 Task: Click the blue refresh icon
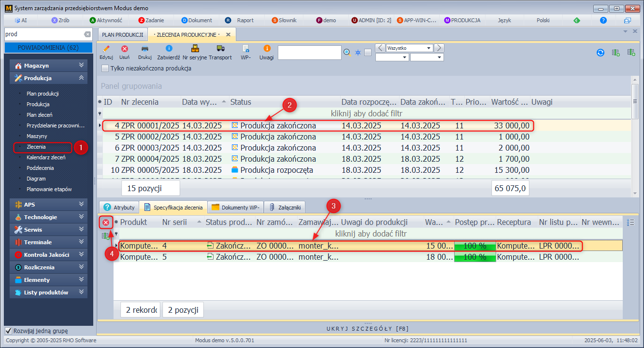(601, 53)
